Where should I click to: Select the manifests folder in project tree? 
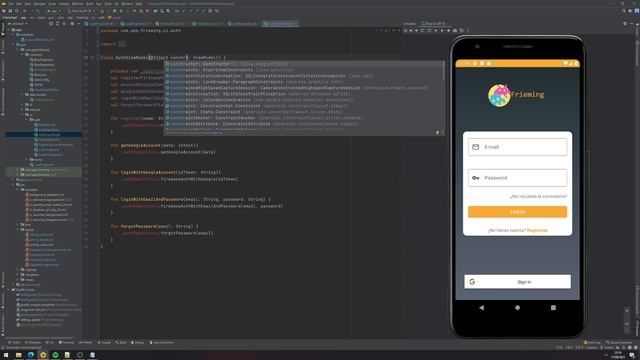(27, 35)
